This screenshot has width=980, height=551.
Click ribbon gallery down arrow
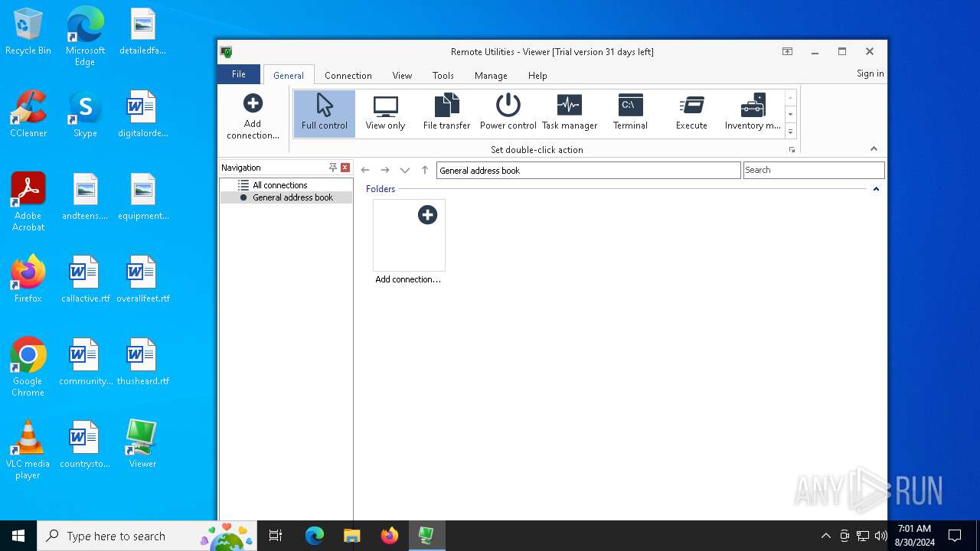[x=791, y=114]
